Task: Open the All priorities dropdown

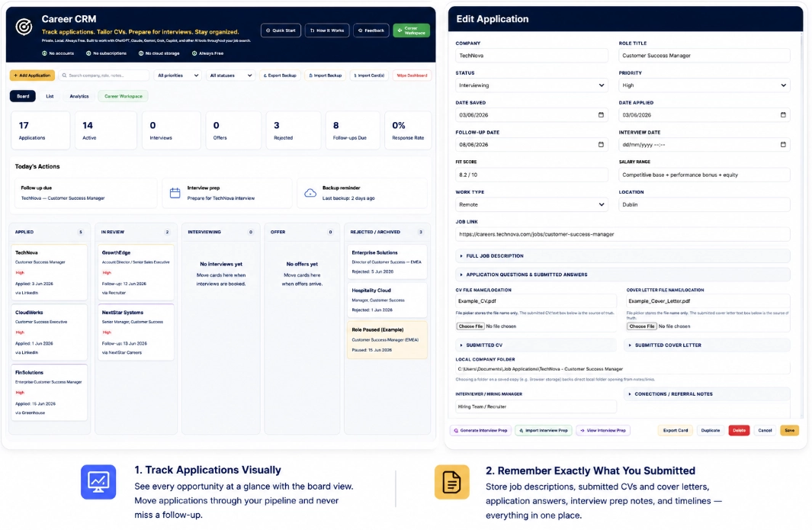Action: pyautogui.click(x=178, y=75)
